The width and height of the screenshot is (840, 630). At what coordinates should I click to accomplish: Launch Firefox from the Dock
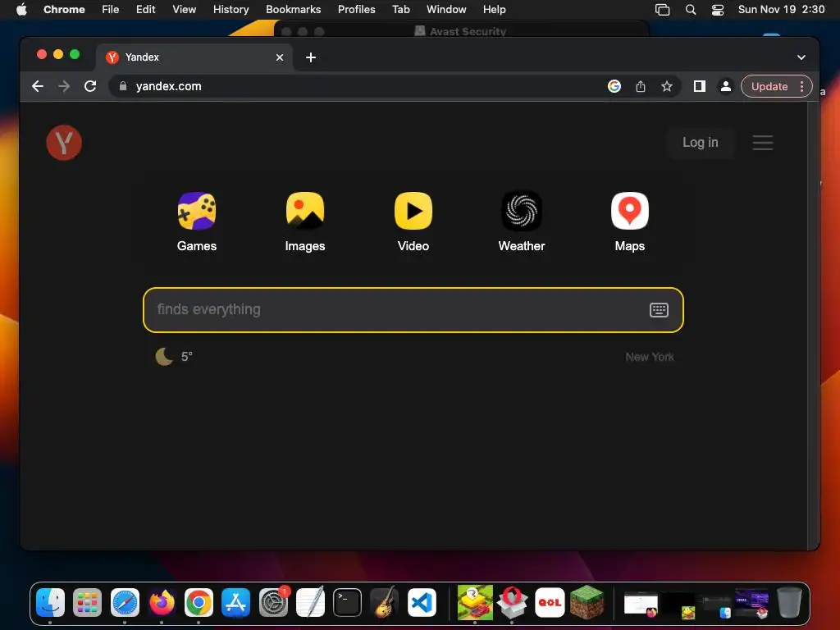[162, 602]
